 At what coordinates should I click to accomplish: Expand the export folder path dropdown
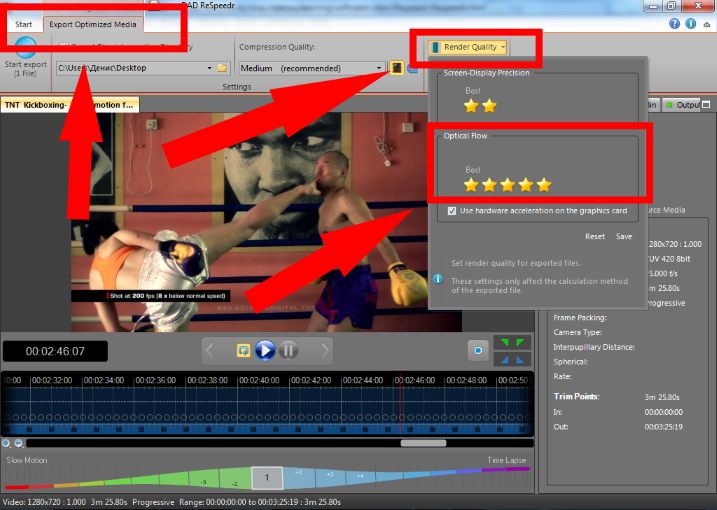point(210,68)
